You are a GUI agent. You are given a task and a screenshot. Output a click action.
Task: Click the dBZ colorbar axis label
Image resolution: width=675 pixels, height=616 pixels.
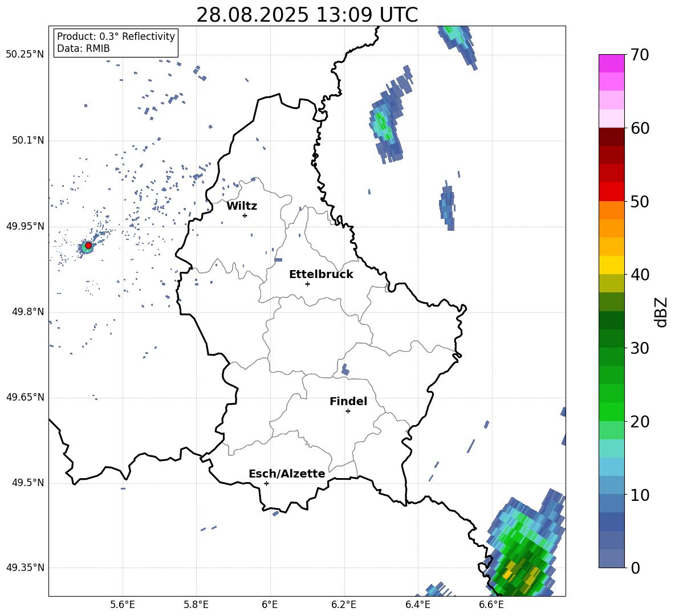point(661,312)
